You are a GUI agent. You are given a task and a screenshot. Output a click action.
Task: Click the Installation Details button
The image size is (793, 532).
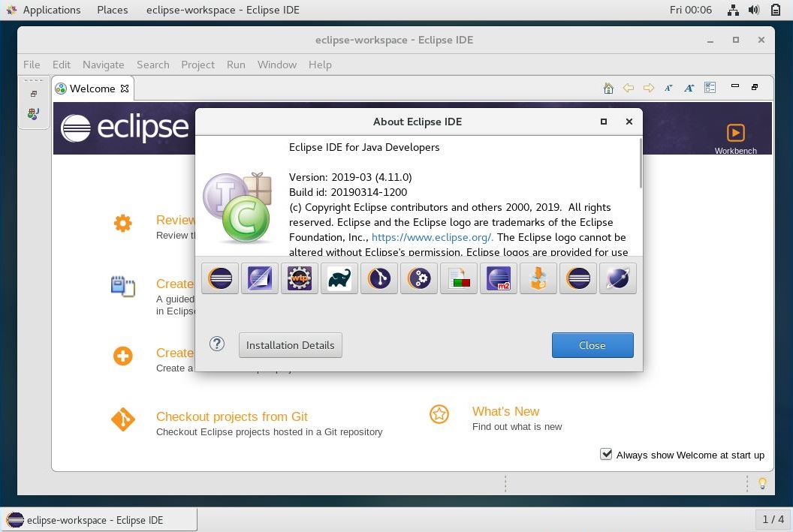pos(290,345)
